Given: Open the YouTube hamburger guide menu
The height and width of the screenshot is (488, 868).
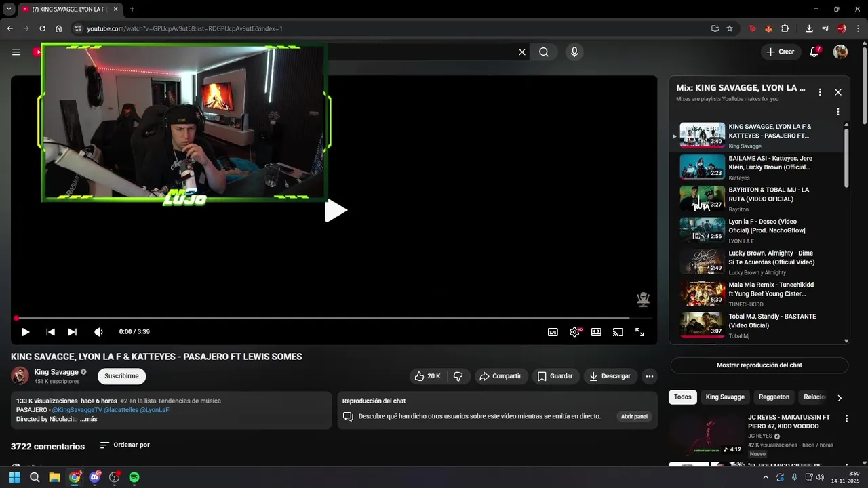Looking at the screenshot, I should 16,52.
